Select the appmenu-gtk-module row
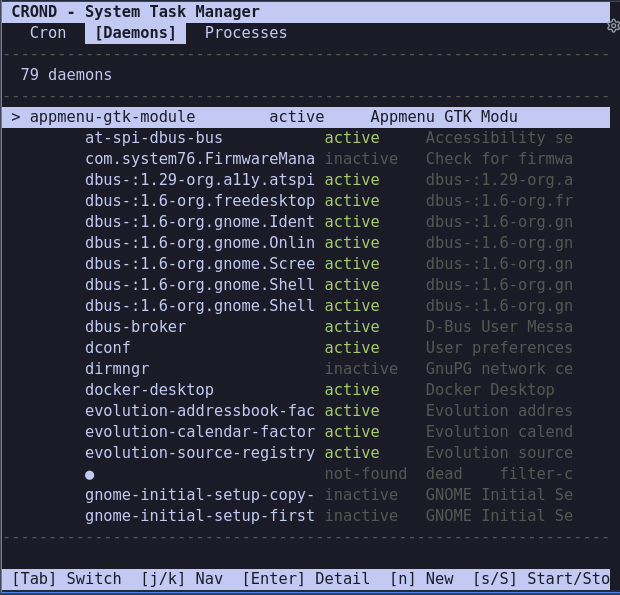Viewport: 620px width, 595px height. click(x=306, y=117)
